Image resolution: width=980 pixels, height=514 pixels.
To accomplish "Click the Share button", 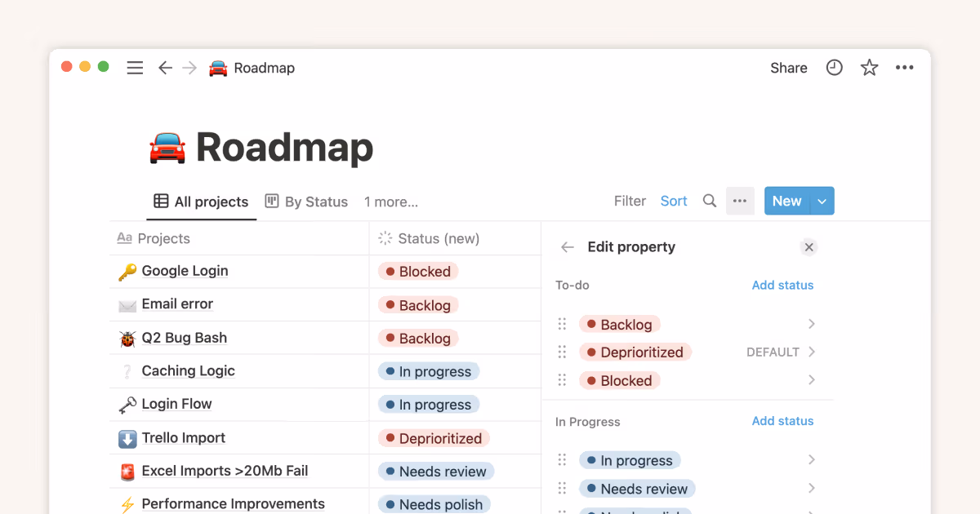I will click(788, 68).
